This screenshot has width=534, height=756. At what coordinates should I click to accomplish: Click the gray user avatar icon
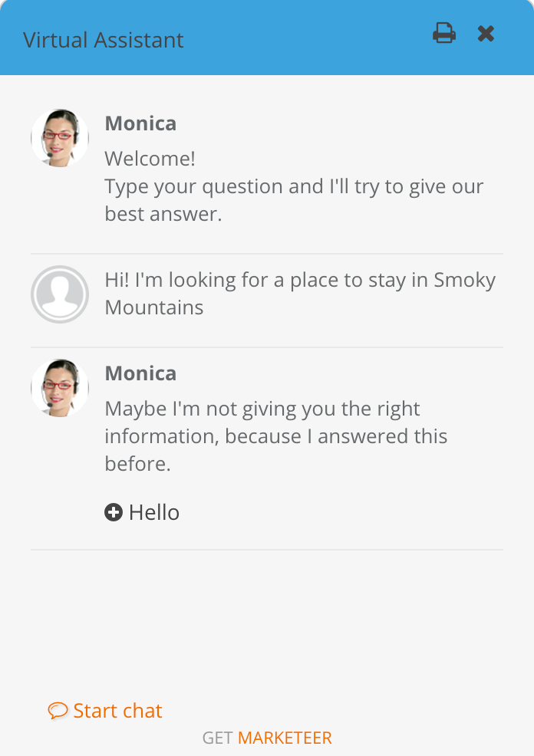point(60,294)
